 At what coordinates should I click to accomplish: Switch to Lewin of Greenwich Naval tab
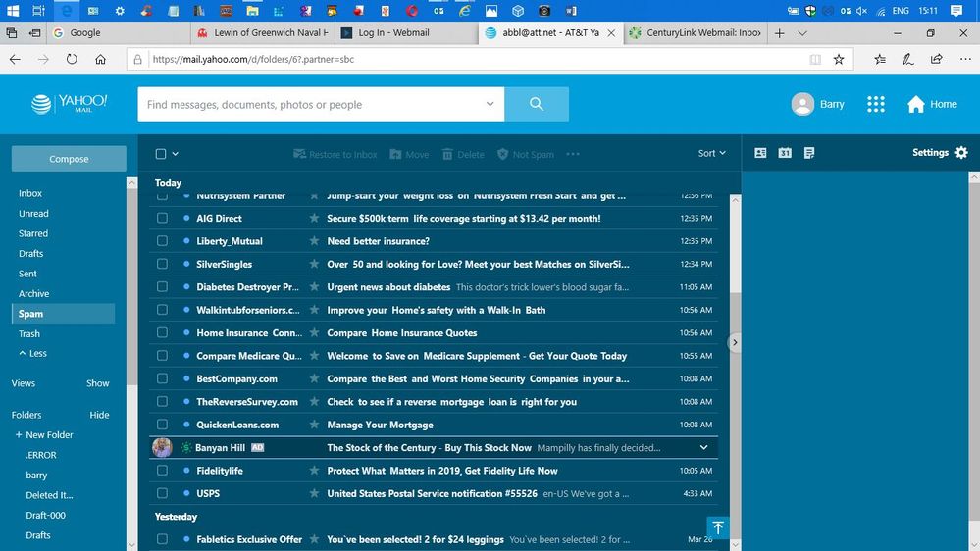click(263, 33)
